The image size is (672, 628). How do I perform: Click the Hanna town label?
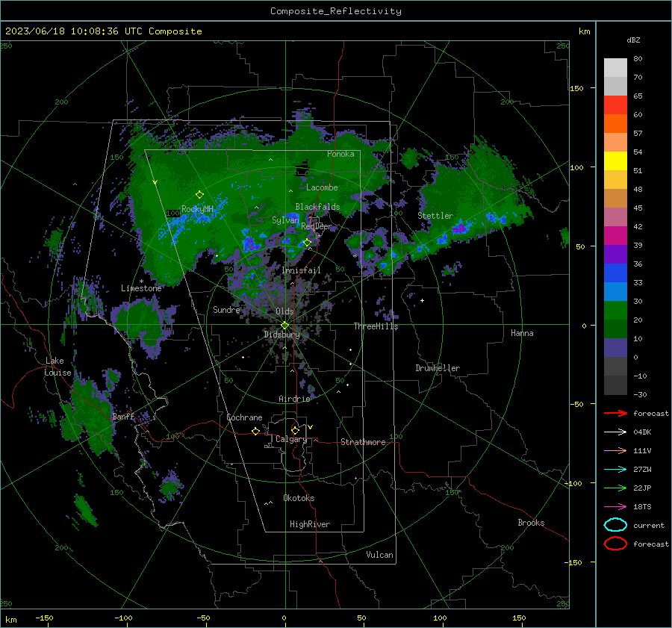click(x=522, y=333)
